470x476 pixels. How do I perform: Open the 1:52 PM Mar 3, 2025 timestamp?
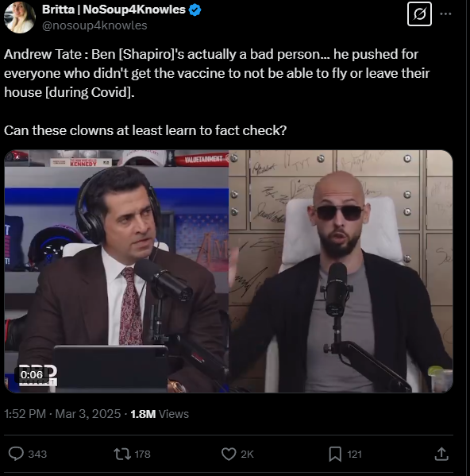63,414
